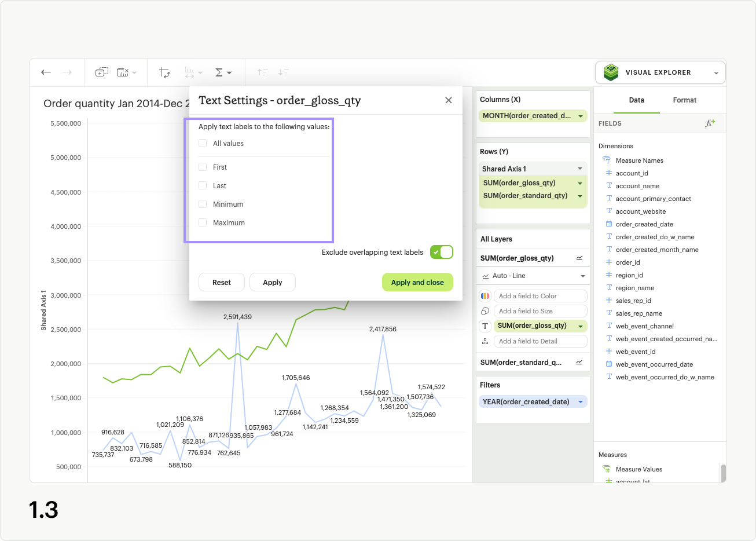Screen dimensions: 756x541
Task: Check the Maximum label checkbox
Action: [x=203, y=223]
